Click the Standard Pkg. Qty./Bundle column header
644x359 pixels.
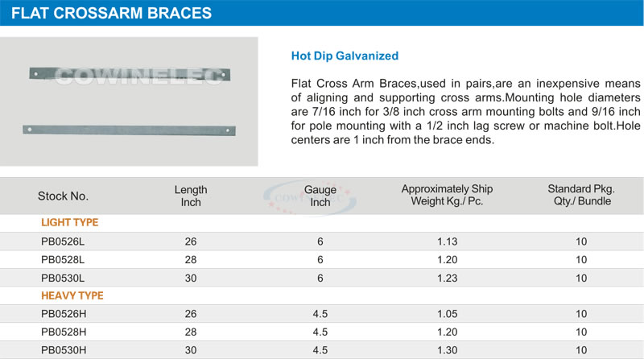pyautogui.click(x=581, y=195)
